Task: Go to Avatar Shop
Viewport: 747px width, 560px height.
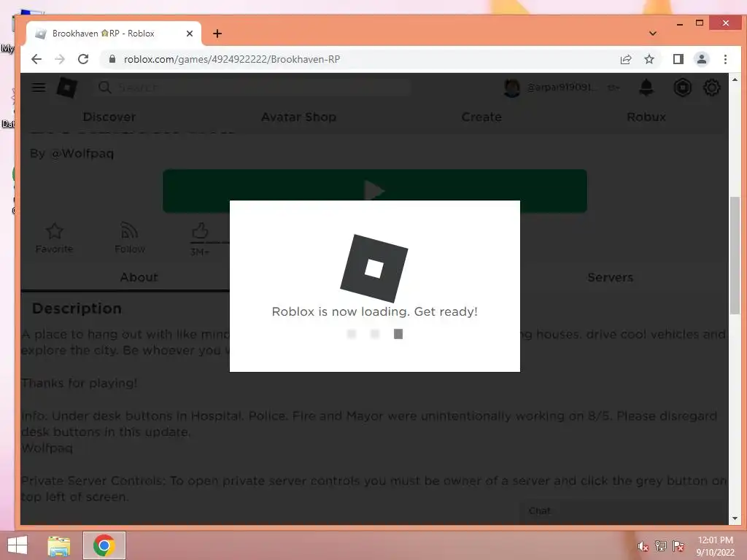Action: (298, 117)
